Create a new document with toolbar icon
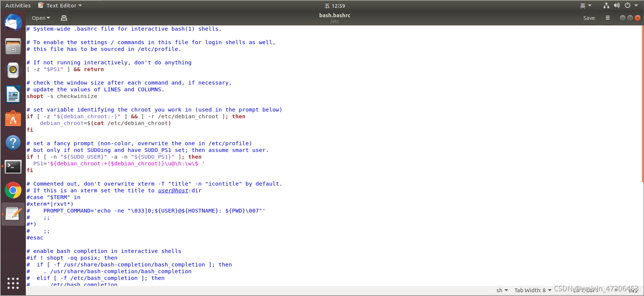 (64, 18)
